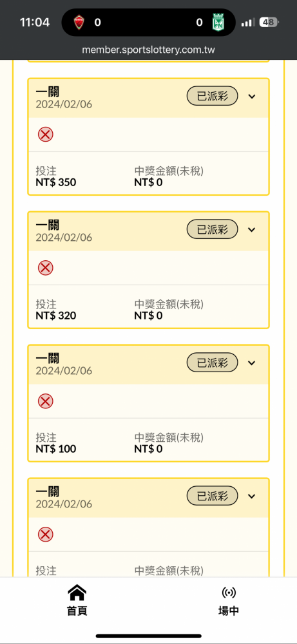Tap the red X icon in the NT$ 350 bet card

46,135
